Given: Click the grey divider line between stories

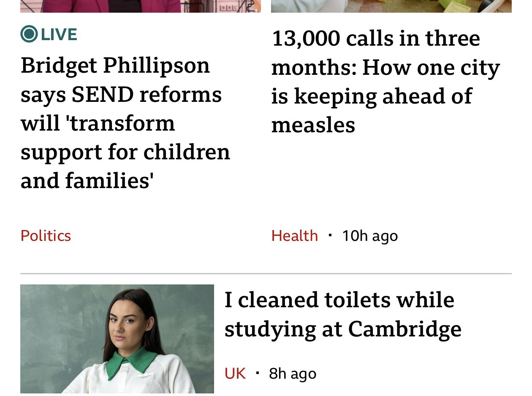Looking at the screenshot, I should coord(266,273).
